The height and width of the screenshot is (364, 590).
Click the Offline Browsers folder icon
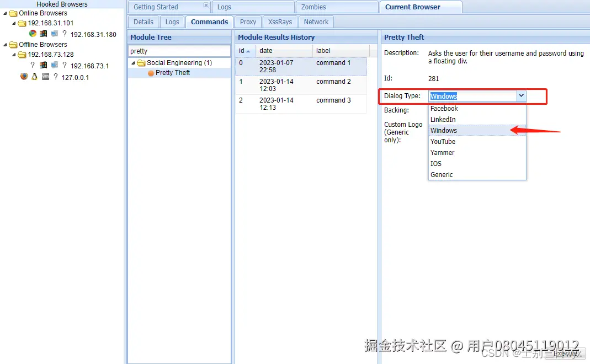[x=13, y=45]
